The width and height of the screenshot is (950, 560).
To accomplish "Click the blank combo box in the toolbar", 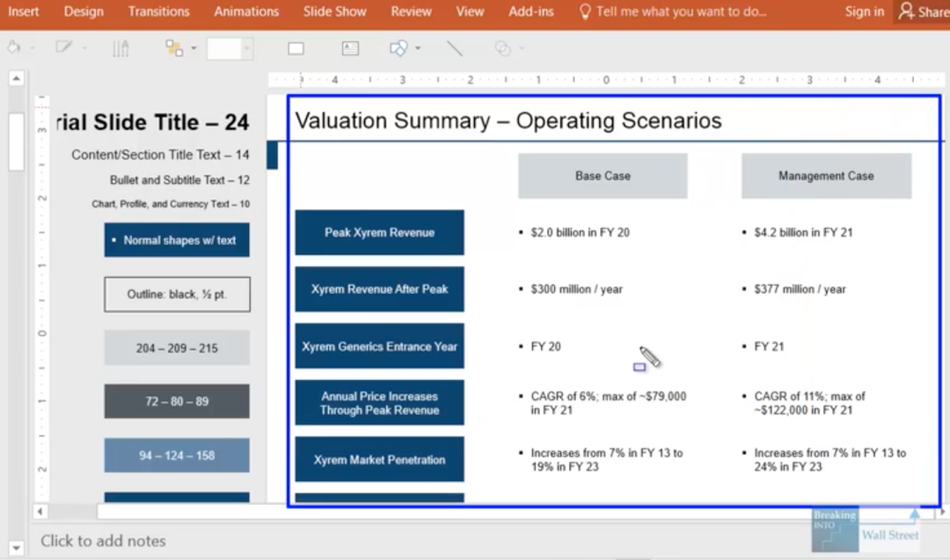I will coord(230,48).
